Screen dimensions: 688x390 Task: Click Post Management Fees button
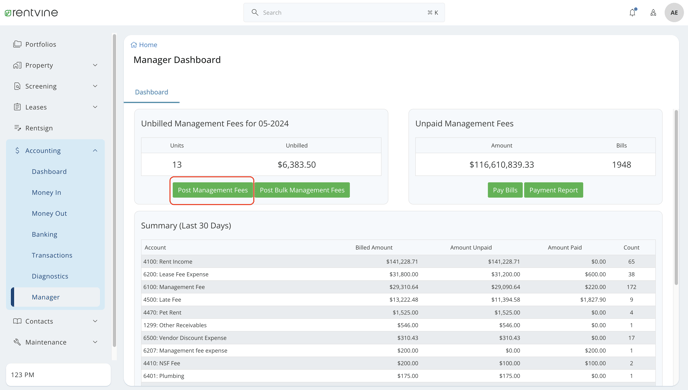click(x=212, y=190)
